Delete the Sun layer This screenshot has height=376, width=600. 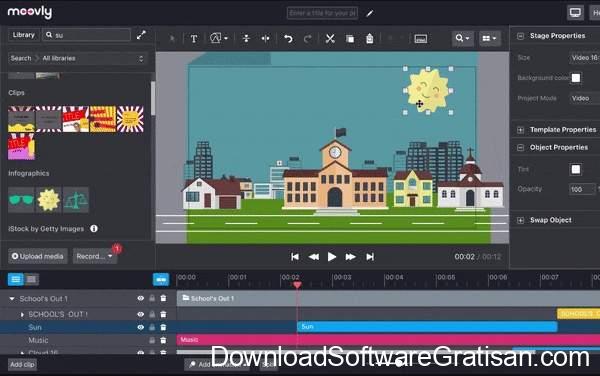pyautogui.click(x=163, y=327)
